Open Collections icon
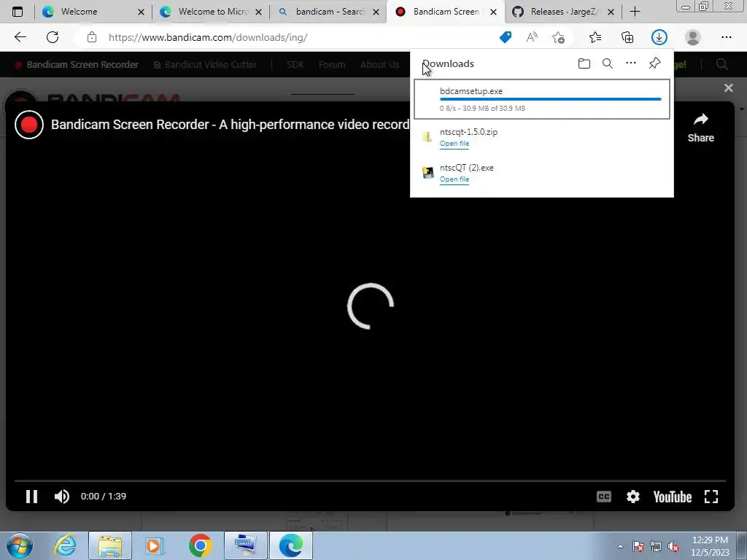This screenshot has height=560, width=747. pos(627,37)
